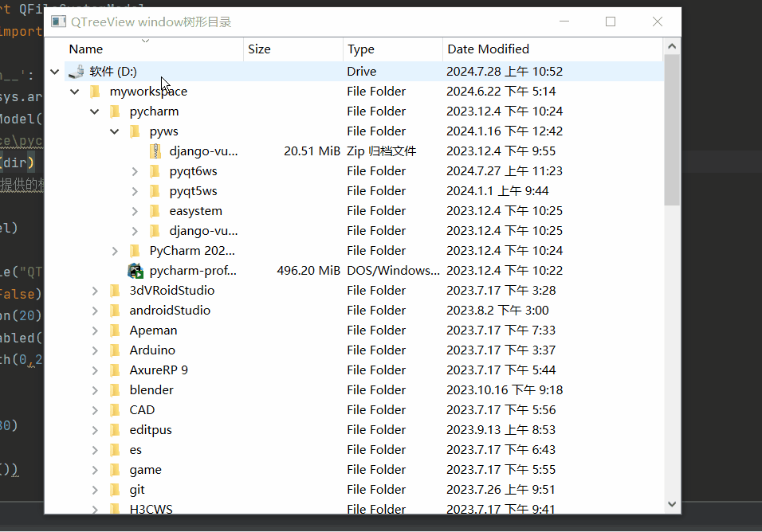762x532 pixels.
Task: Click the pycharm folder icon
Action: coord(115,111)
